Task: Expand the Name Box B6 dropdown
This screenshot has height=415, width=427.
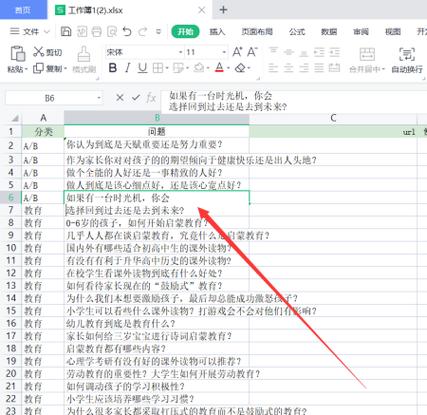Action: [99, 98]
